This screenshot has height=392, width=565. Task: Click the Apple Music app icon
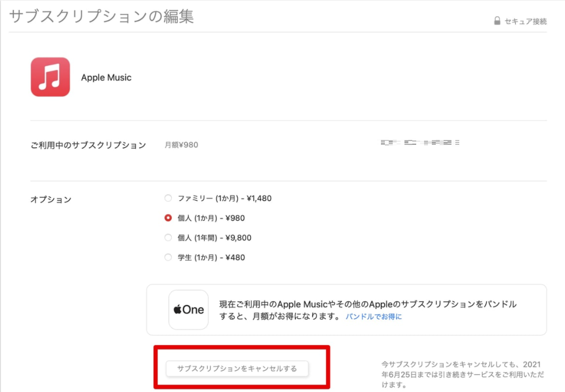tap(50, 77)
